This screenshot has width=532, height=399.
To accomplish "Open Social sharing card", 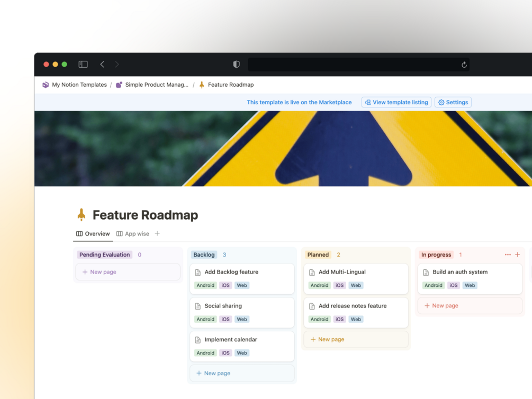I will coord(242,313).
